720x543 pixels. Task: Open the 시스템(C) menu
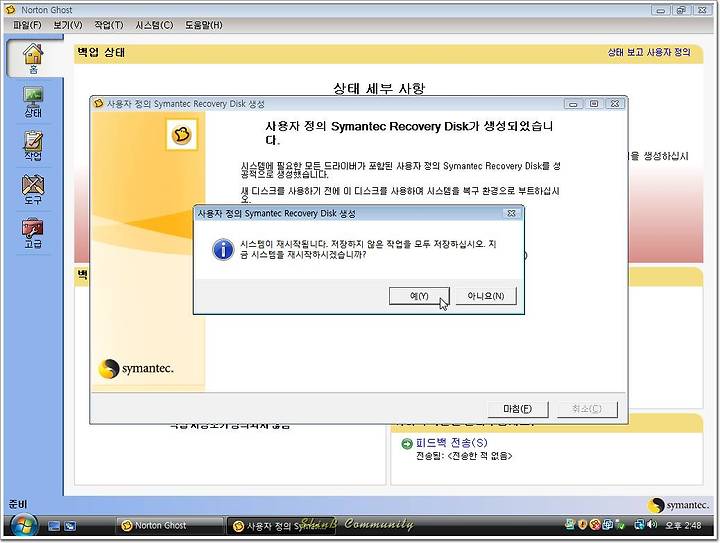pyautogui.click(x=154, y=25)
